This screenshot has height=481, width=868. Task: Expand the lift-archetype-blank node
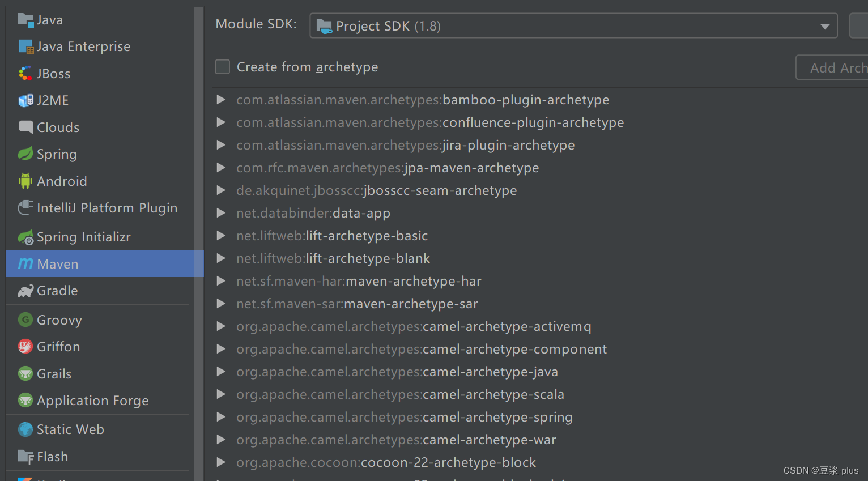tap(222, 258)
